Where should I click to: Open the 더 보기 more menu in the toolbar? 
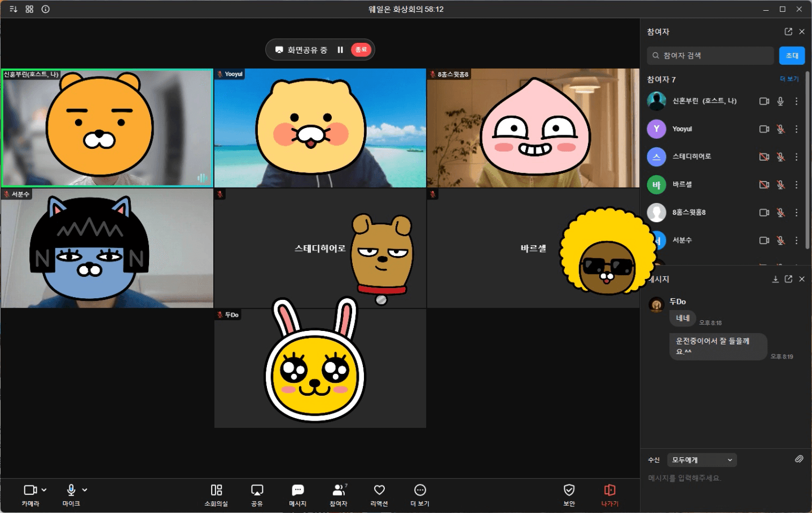coord(420,490)
